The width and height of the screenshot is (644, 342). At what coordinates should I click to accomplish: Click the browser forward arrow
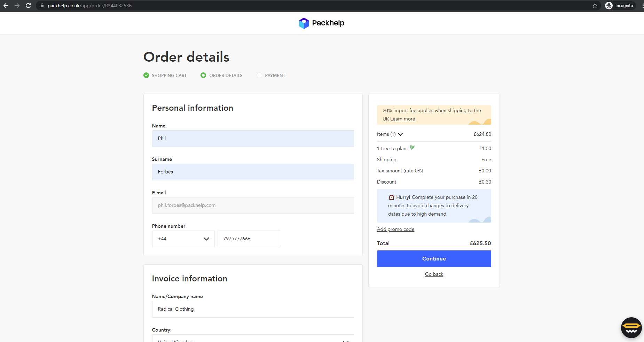(17, 6)
